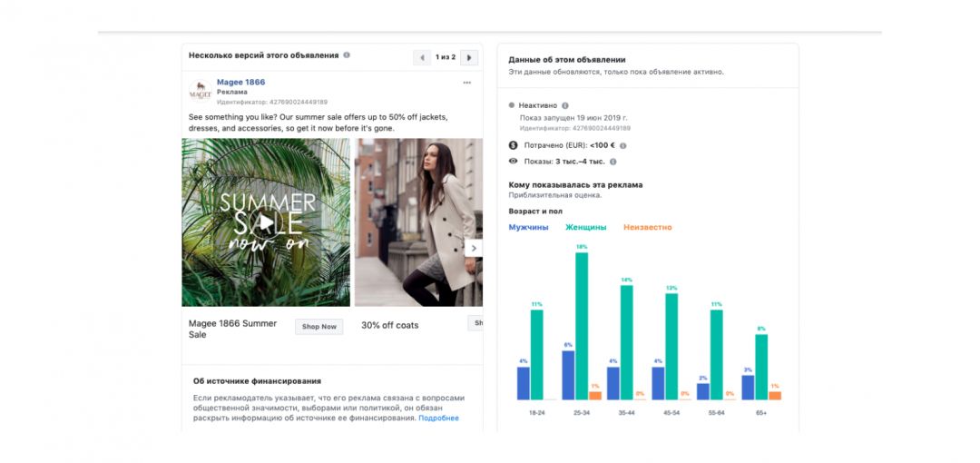
Task: Click info icon next to Неактивно status
Action: (x=565, y=105)
